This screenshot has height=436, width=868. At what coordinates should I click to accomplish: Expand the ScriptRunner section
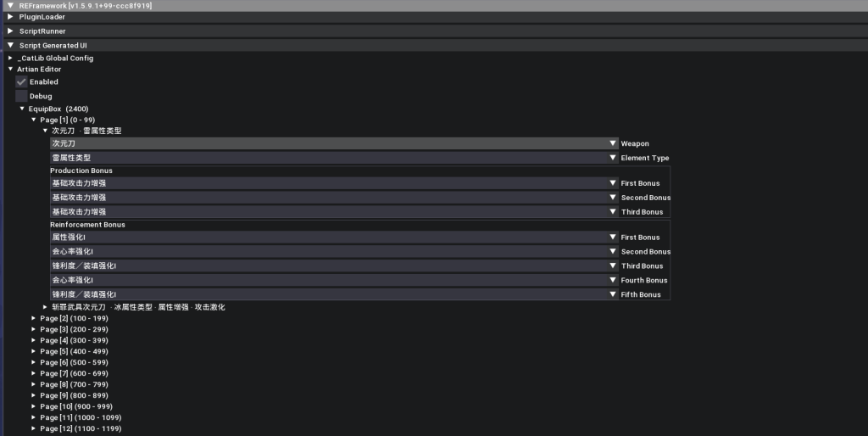pyautogui.click(x=10, y=31)
